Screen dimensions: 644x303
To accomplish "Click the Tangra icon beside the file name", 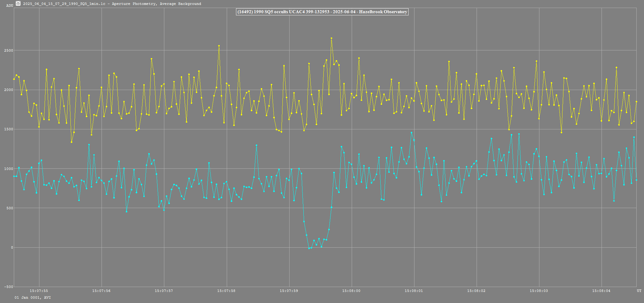I will coord(18,4).
